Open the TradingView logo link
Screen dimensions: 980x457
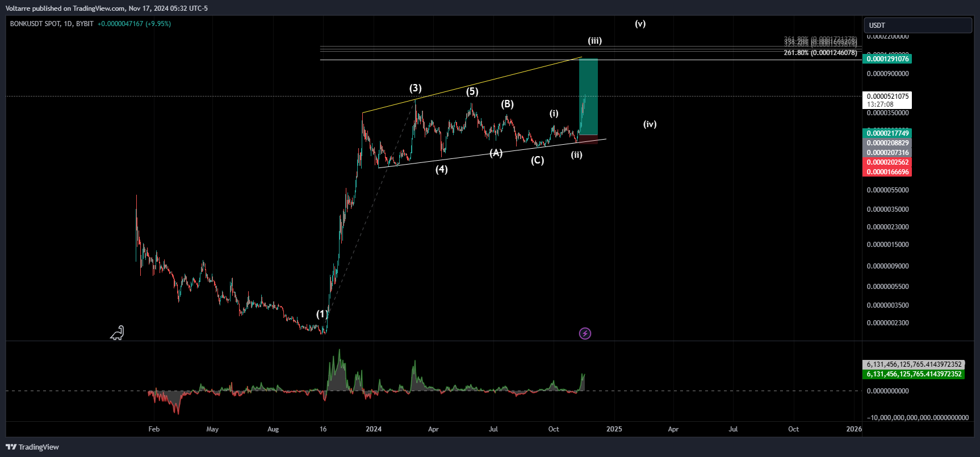coord(32,447)
